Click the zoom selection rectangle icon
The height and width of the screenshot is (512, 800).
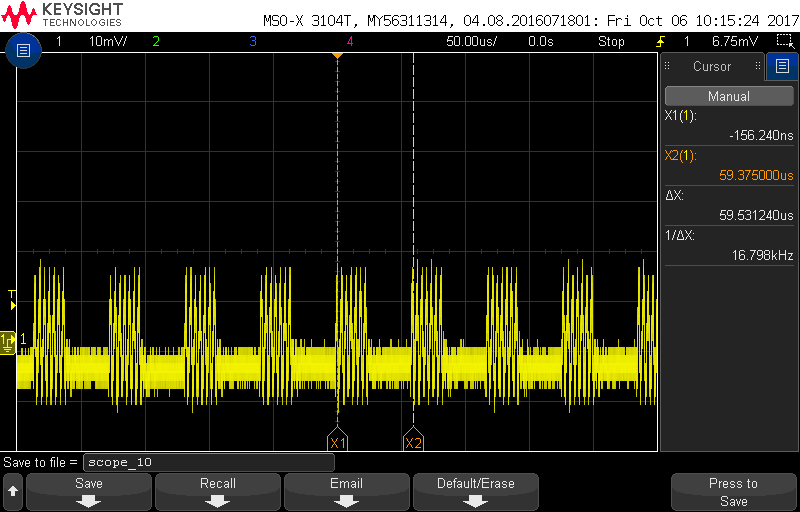[x=783, y=41]
